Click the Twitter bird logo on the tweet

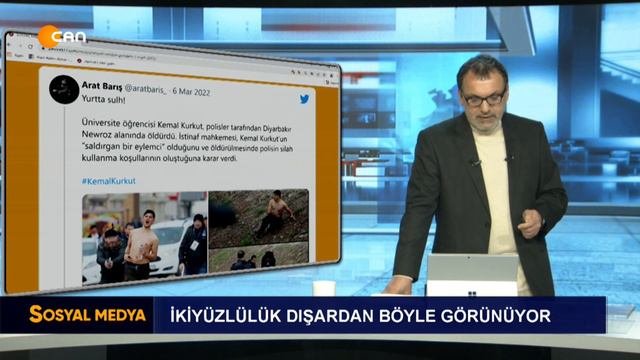[x=304, y=99]
